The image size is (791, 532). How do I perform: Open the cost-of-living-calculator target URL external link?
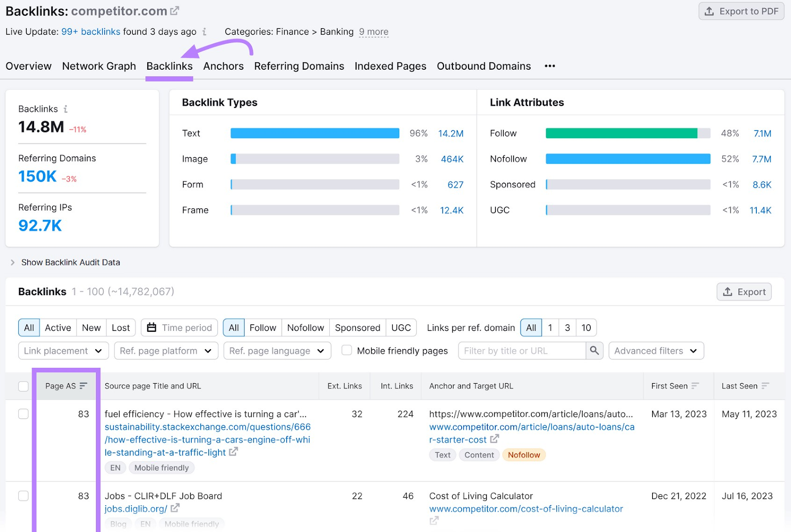pos(434,521)
